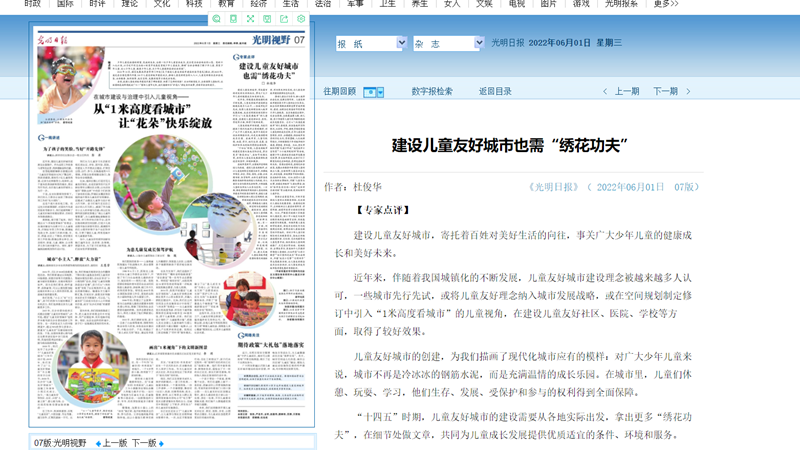Viewport: 800px width, 450px height.
Task: Click the 光明日报 name beside the date
Action: click(x=508, y=43)
